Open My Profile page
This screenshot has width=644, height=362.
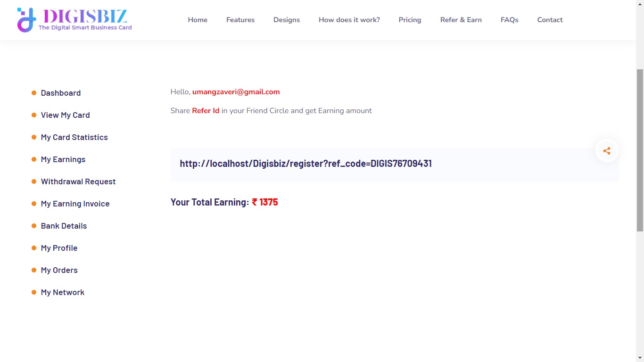[59, 248]
